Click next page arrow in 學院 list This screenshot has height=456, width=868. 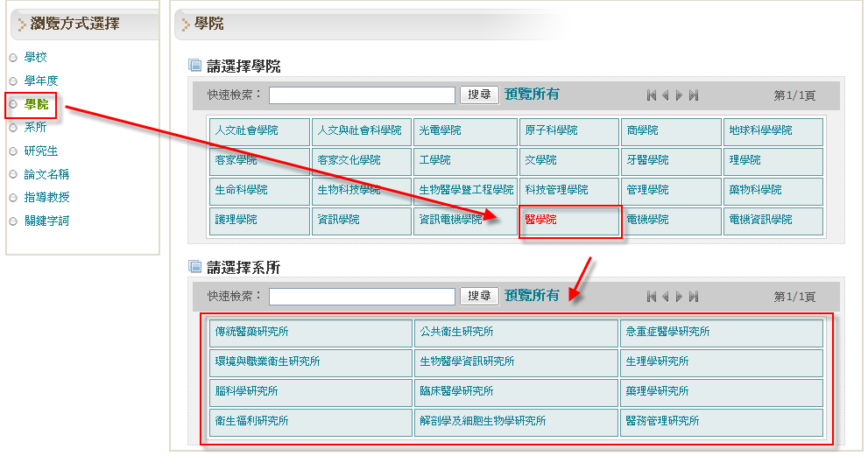pyautogui.click(x=679, y=95)
